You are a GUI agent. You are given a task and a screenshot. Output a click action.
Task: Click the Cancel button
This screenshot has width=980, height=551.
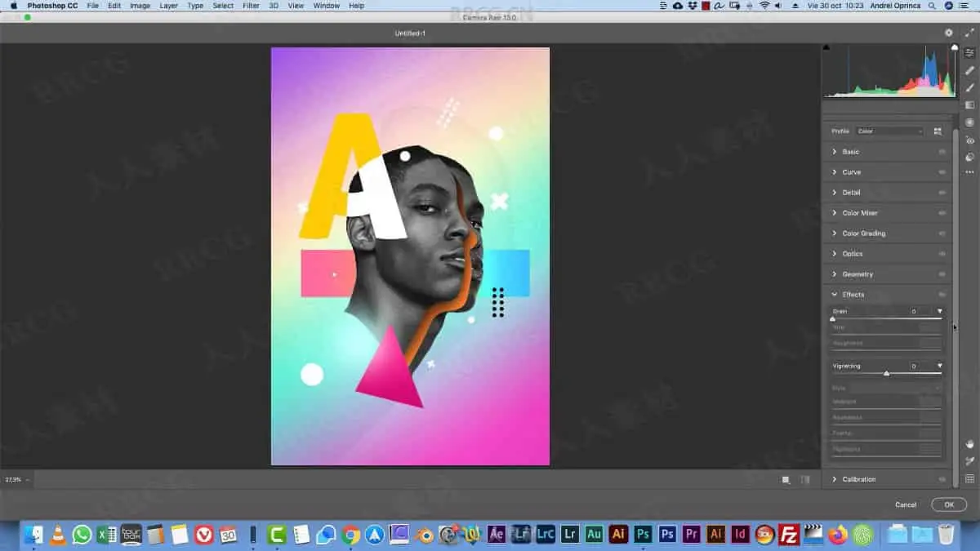tap(906, 504)
